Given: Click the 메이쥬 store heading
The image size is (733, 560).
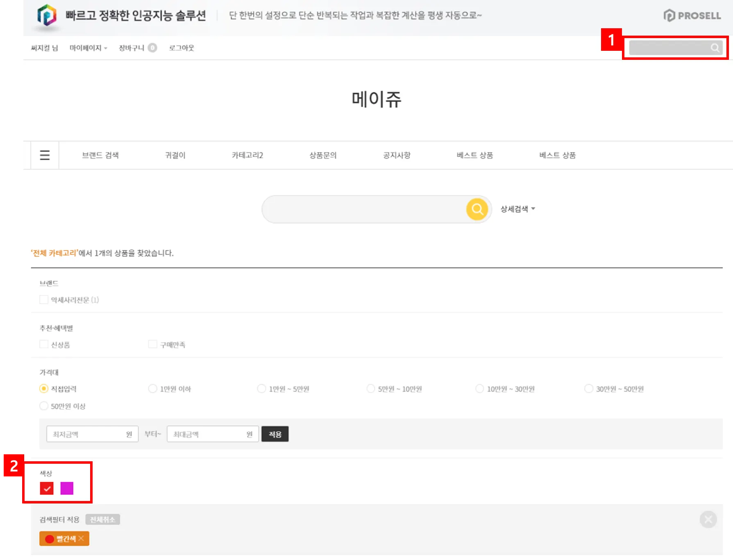Looking at the screenshot, I should [377, 99].
